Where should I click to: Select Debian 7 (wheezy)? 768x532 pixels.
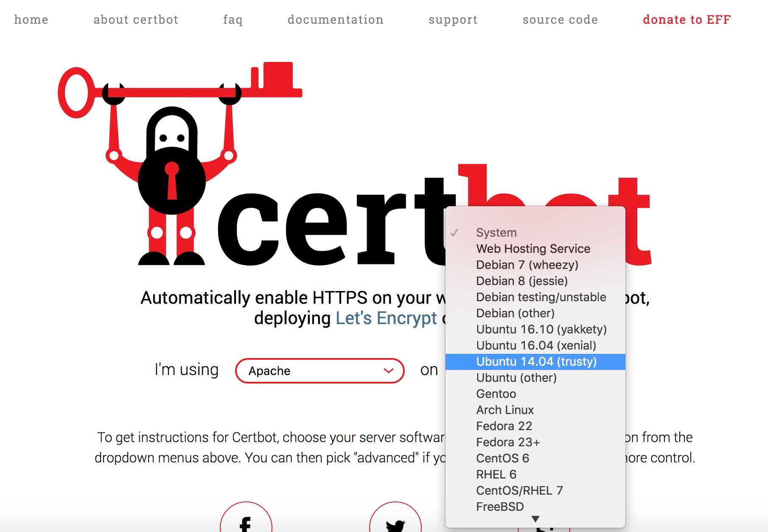(535, 265)
